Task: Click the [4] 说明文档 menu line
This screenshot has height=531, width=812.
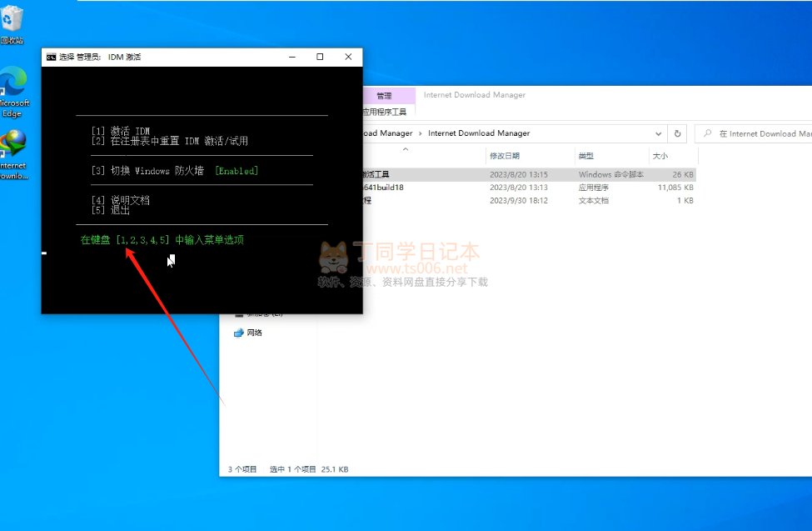Action: (121, 200)
